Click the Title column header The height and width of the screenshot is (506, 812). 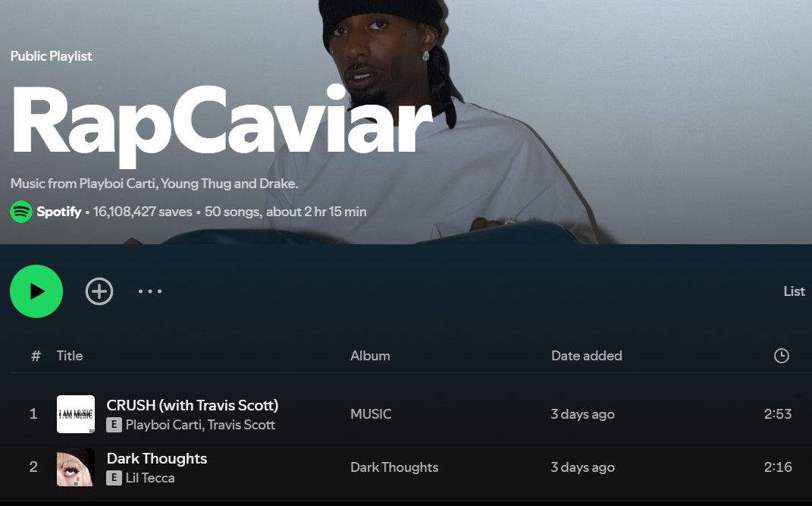tap(70, 356)
